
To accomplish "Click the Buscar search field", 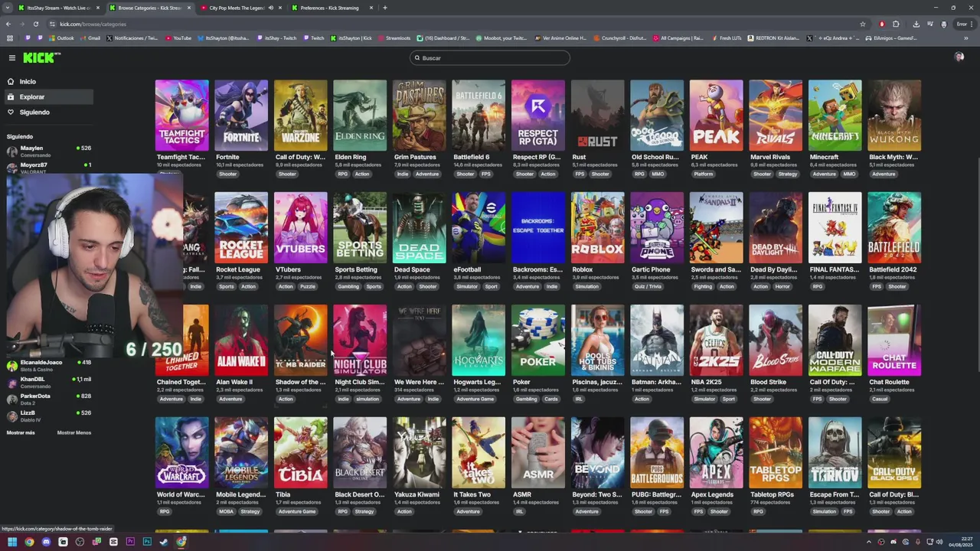I will [490, 57].
